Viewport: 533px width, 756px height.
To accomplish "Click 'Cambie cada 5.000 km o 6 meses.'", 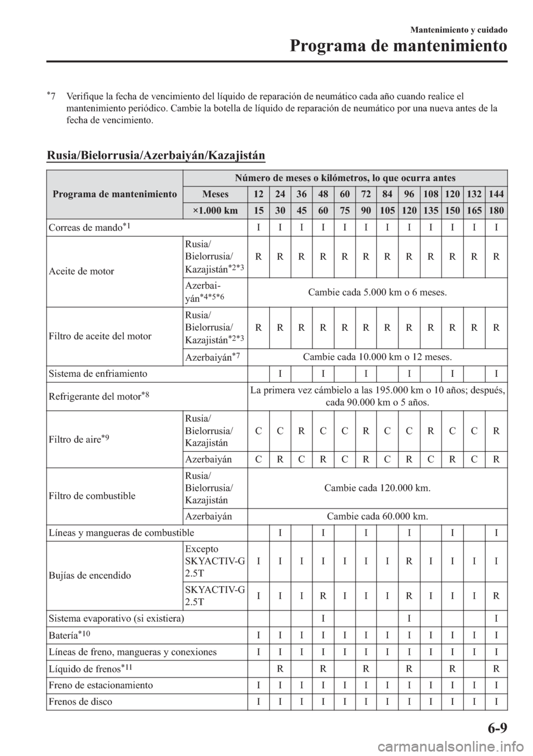I will pyautogui.click(x=377, y=292).
